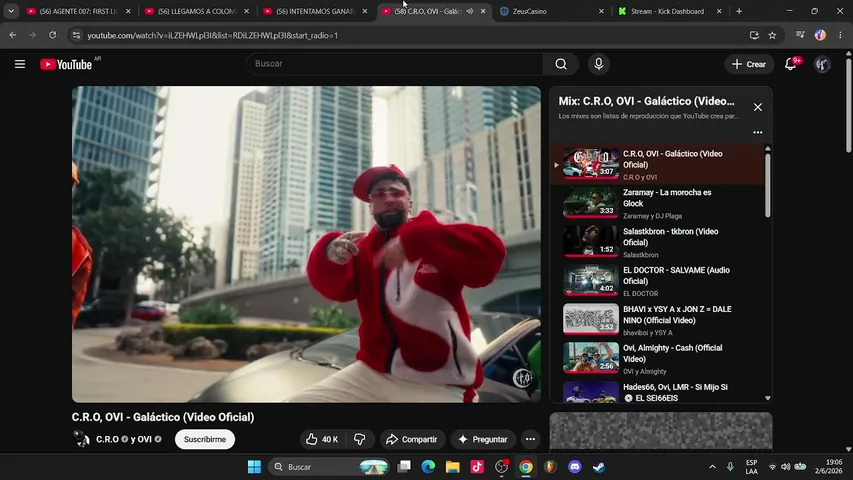Switch to AGENTE 007: FIRST tab
This screenshot has width=853, height=480.
79,11
